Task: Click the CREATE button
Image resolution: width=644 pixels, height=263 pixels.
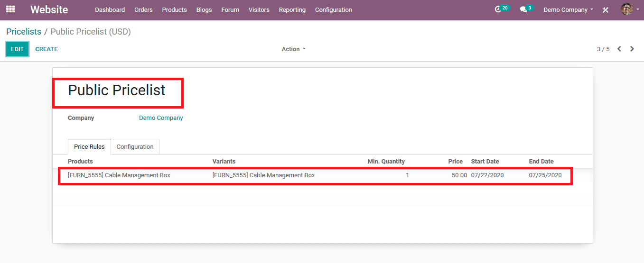Action: [x=47, y=49]
